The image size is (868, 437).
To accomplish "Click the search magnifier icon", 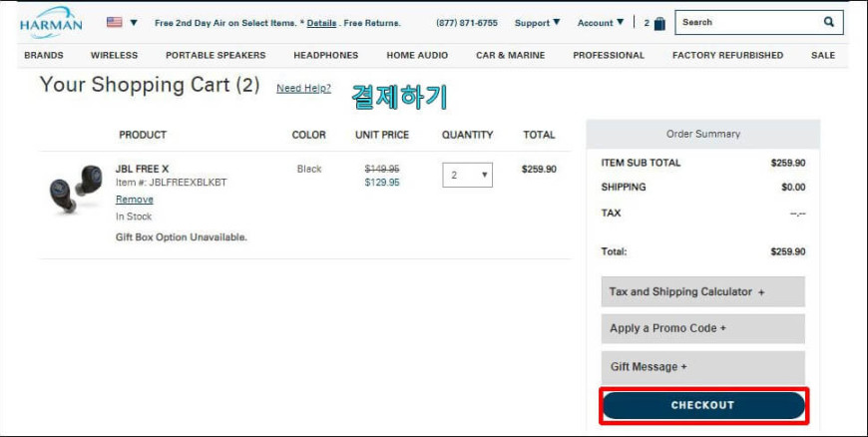I will click(x=829, y=22).
